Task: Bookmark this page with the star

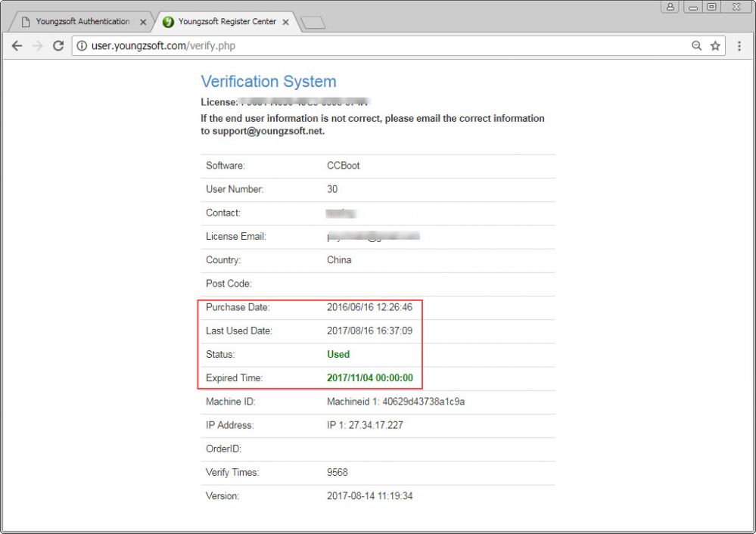Action: pyautogui.click(x=715, y=46)
